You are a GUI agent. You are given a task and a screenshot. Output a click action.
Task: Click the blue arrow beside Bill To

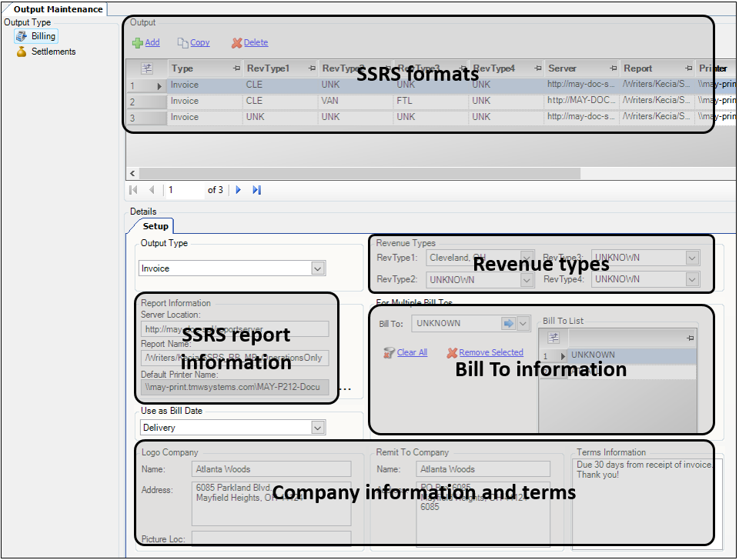click(508, 324)
